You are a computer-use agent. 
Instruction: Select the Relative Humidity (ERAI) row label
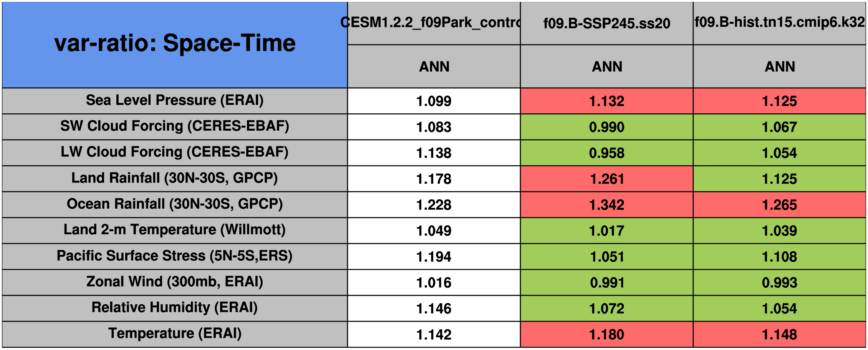tap(175, 307)
